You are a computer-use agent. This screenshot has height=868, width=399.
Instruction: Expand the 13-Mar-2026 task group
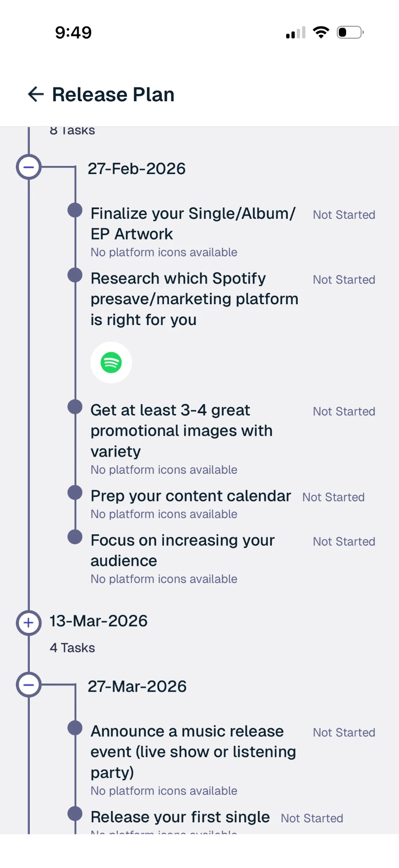click(x=28, y=623)
